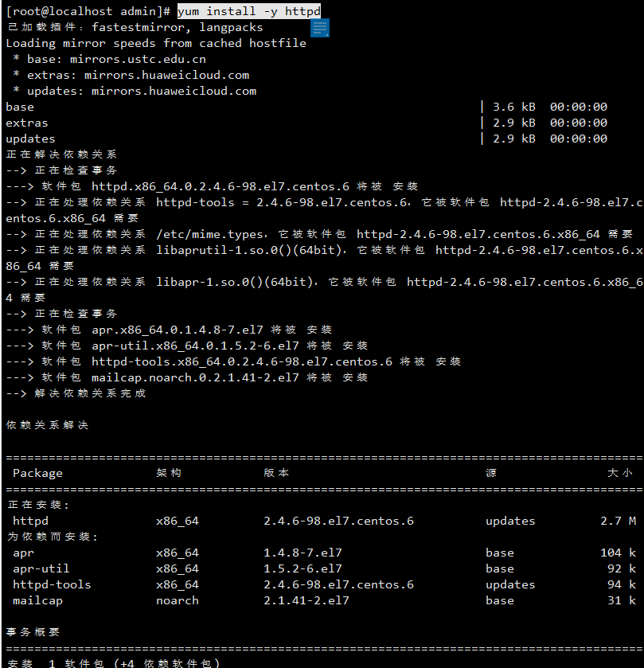Click '正在安装:' section label
644x668 pixels.
[x=37, y=505]
